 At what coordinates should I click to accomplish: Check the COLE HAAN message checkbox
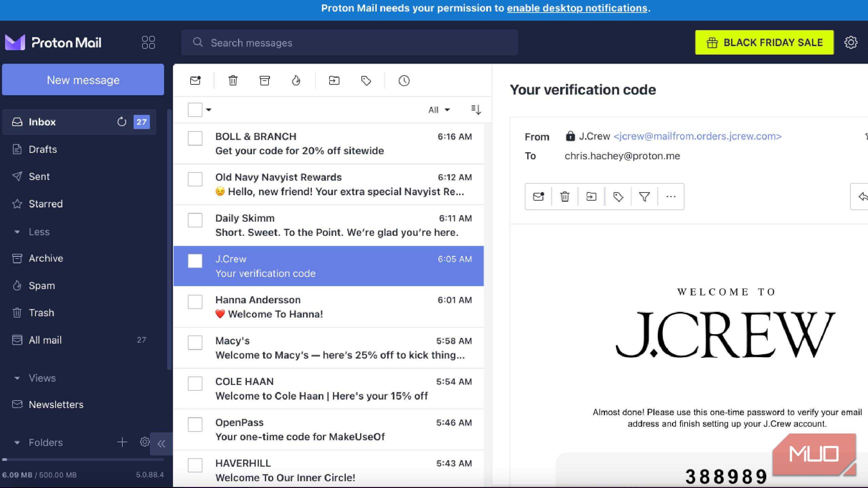point(195,384)
